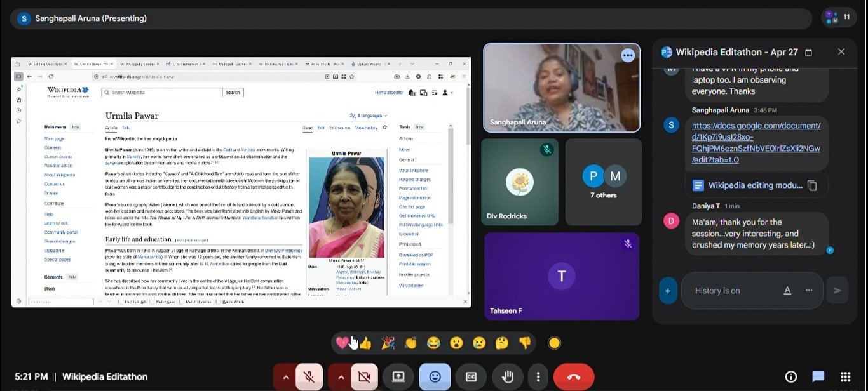Click Tahseen F participant tile
Viewport: 868px width, 391px height.
[562, 276]
